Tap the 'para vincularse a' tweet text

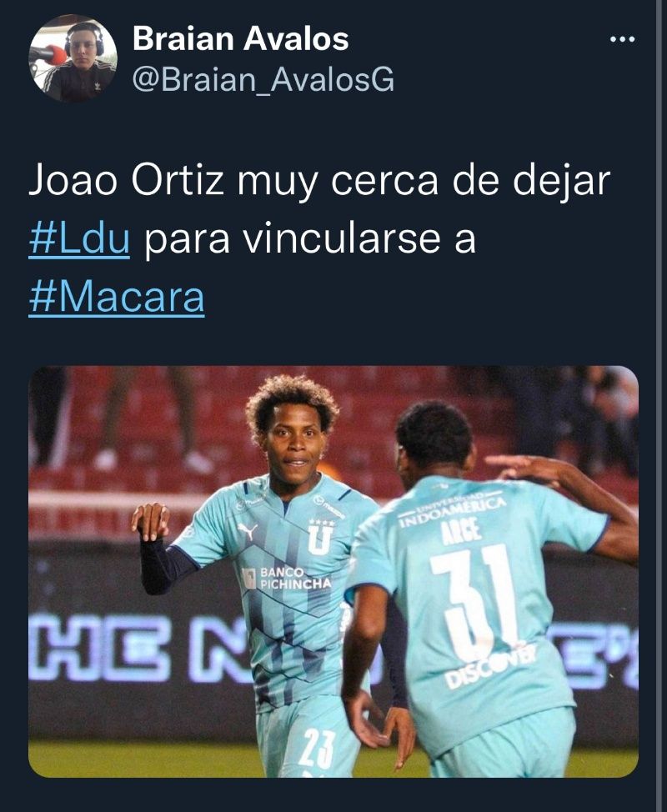[x=309, y=238]
